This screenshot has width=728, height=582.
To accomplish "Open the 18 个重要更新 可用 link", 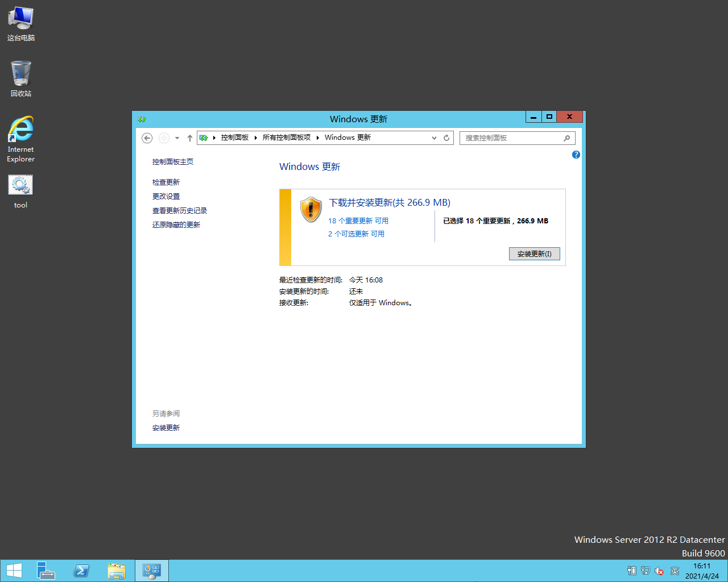I will coord(358,221).
